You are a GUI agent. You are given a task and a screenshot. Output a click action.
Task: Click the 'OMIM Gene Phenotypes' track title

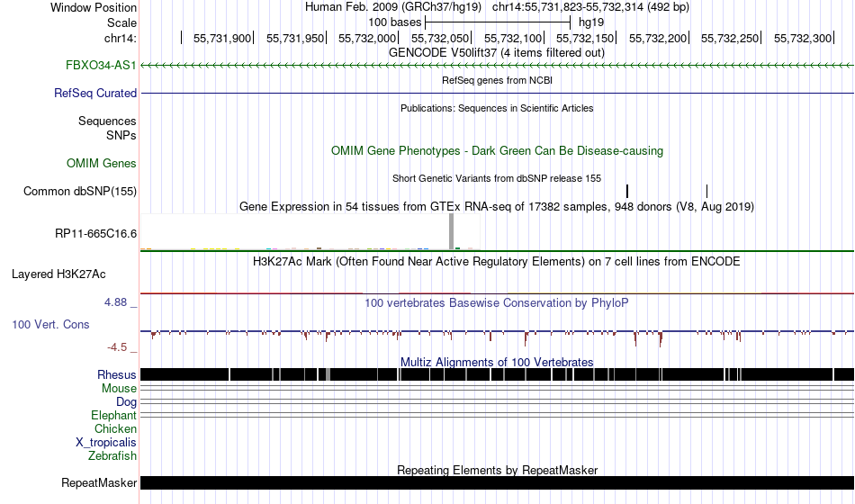pos(498,150)
